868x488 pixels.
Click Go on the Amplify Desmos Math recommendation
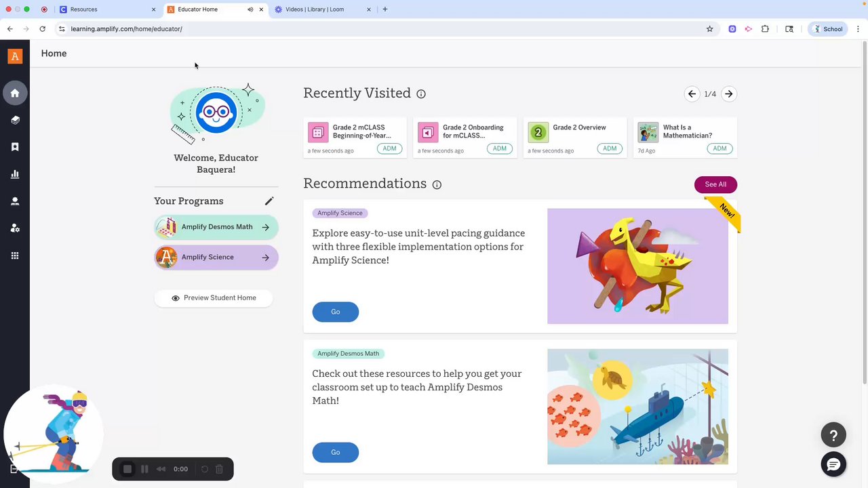coord(336,452)
